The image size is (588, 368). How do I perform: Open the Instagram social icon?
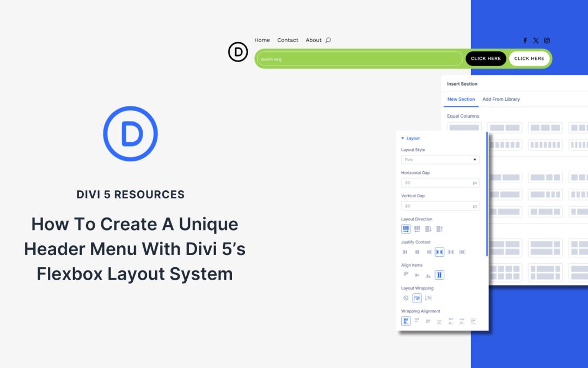click(547, 40)
